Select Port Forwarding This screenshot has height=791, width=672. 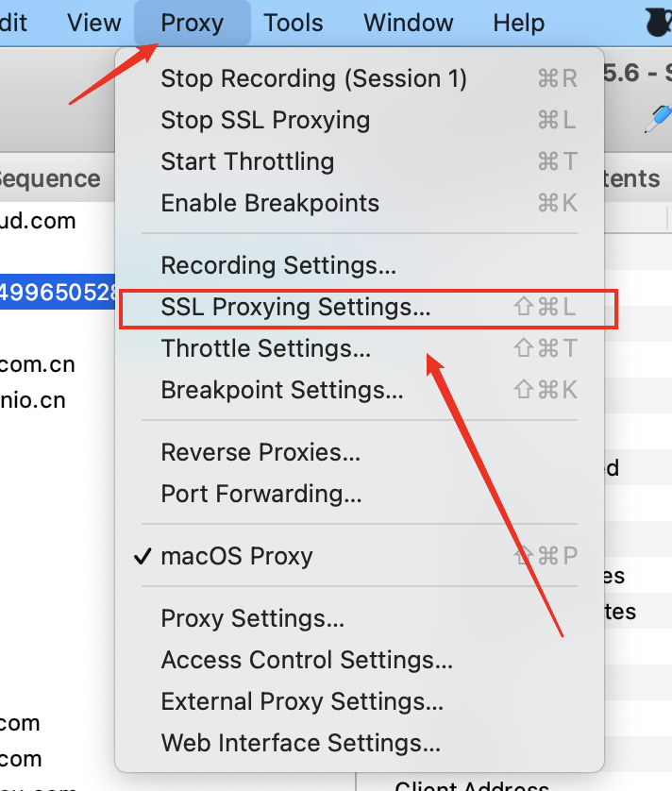(261, 494)
